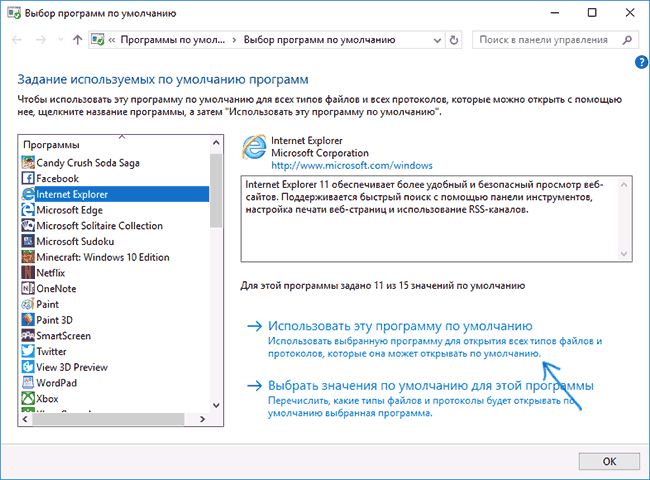This screenshot has height=480, width=650.
Task: Click programs list scroll right arrow
Action: (202, 419)
